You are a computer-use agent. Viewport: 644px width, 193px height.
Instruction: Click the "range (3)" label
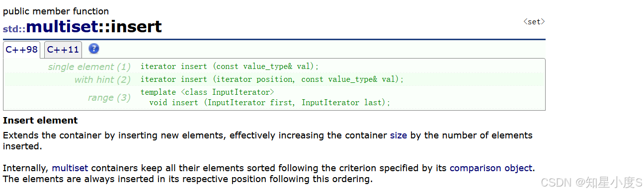coord(109,98)
